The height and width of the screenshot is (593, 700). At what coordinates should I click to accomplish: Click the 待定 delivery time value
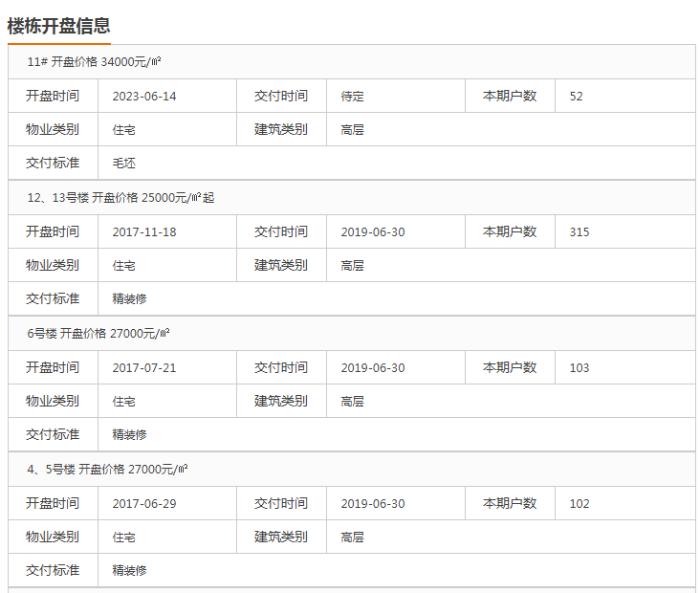coord(352,96)
